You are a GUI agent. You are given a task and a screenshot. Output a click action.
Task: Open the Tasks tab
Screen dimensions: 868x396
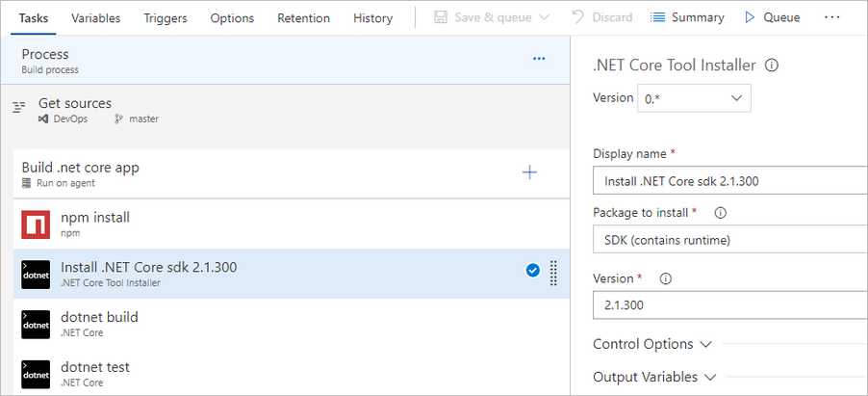coord(34,17)
